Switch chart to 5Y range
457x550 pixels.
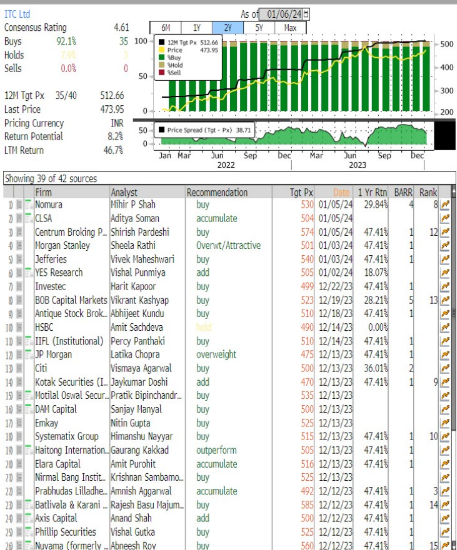(259, 28)
